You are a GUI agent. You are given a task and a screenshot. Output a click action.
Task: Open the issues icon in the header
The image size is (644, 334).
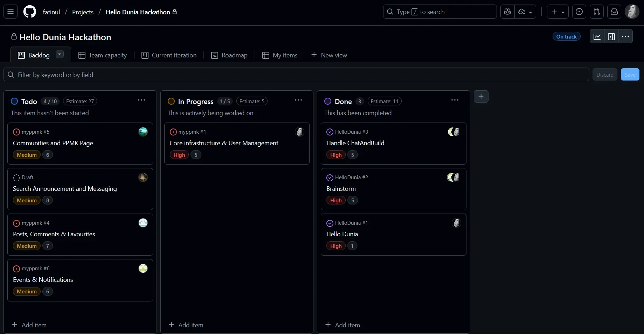tap(579, 12)
